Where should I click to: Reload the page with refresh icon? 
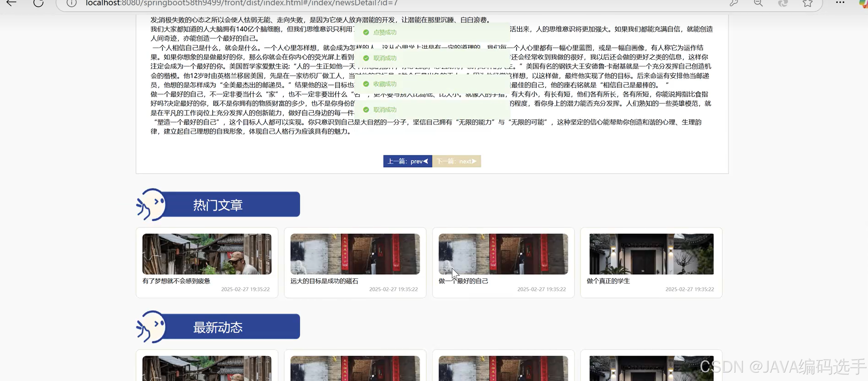38,3
